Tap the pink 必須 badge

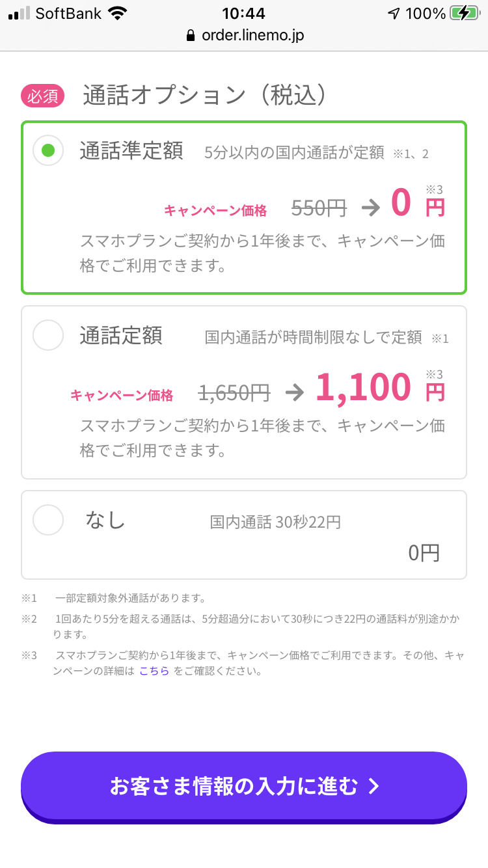pyautogui.click(x=43, y=96)
